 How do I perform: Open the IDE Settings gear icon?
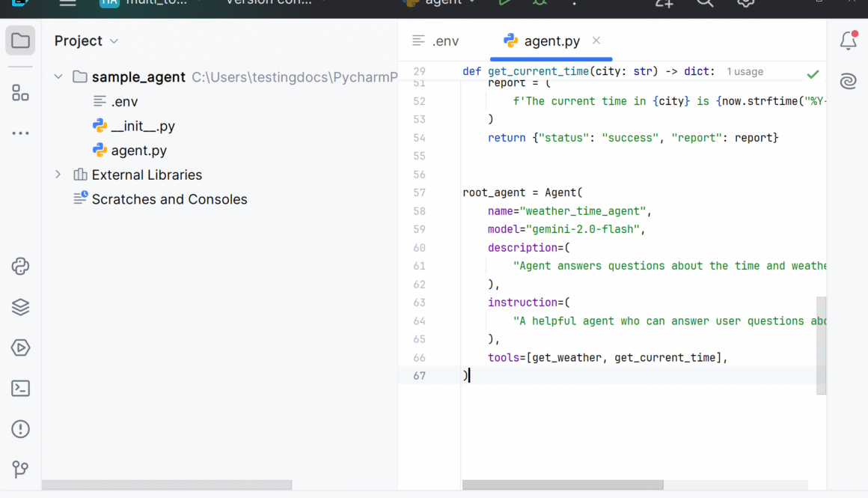pyautogui.click(x=743, y=4)
